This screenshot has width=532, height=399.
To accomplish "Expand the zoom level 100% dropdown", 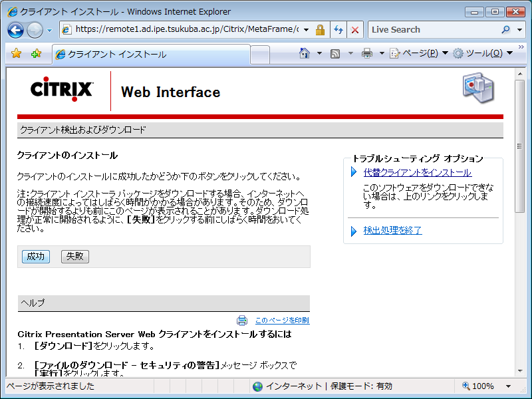I will 508,386.
